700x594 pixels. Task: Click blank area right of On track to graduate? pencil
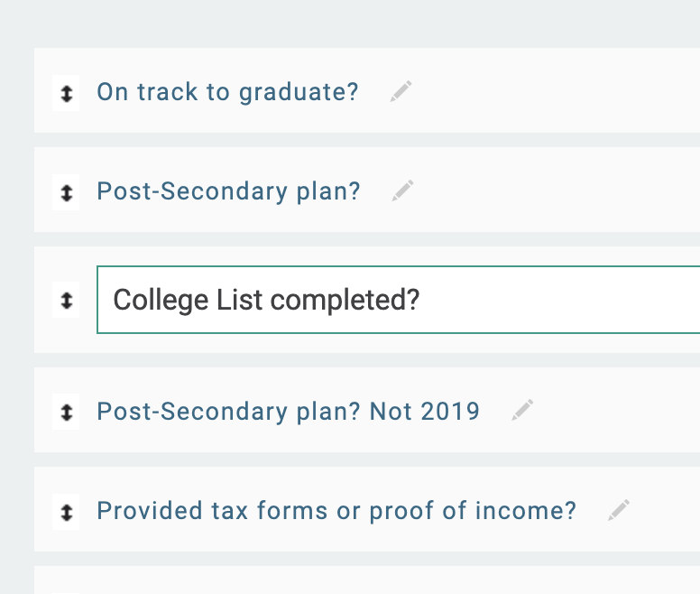point(559,92)
